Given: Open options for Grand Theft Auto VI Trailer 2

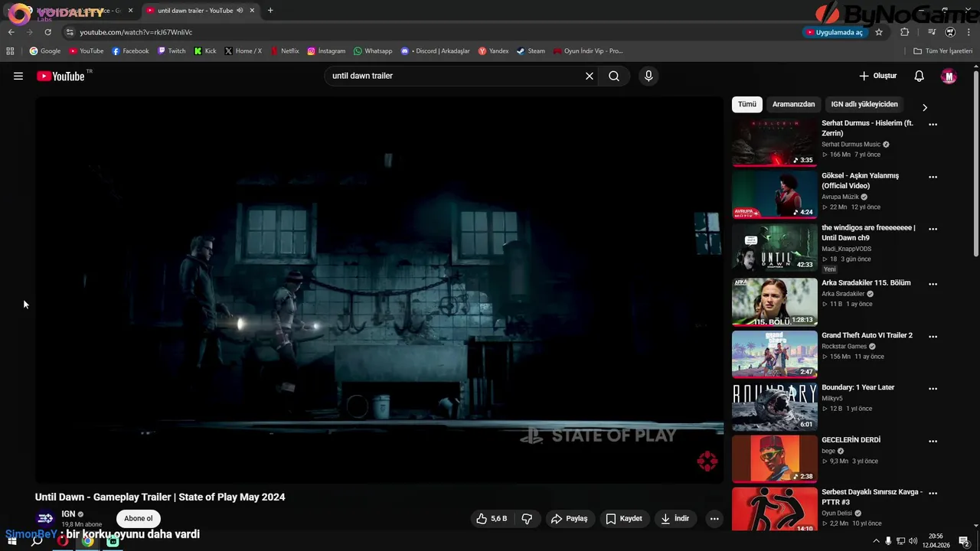Looking at the screenshot, I should click(x=933, y=336).
